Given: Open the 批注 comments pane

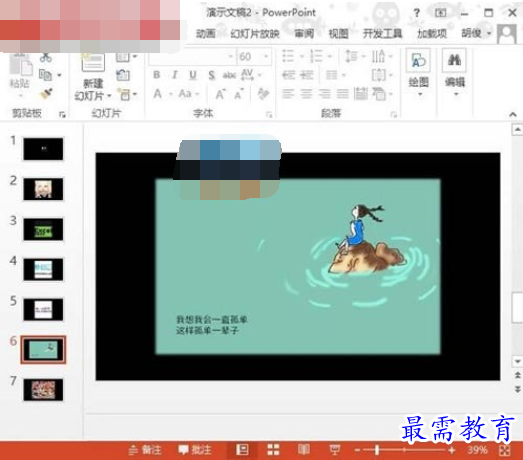Looking at the screenshot, I should tap(194, 450).
